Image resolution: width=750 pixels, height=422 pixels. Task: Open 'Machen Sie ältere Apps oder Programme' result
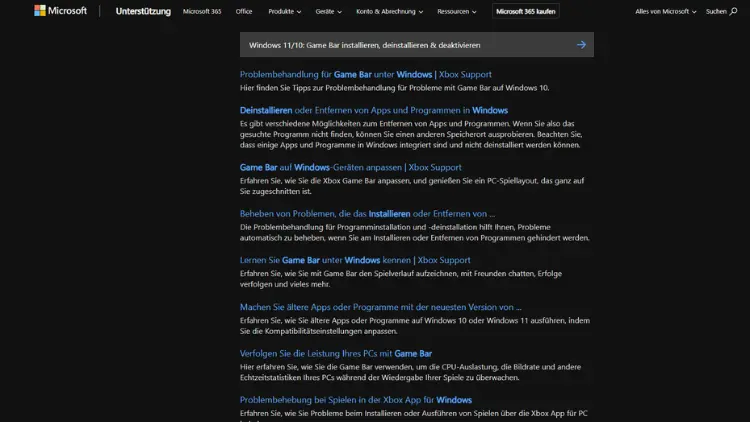point(380,307)
